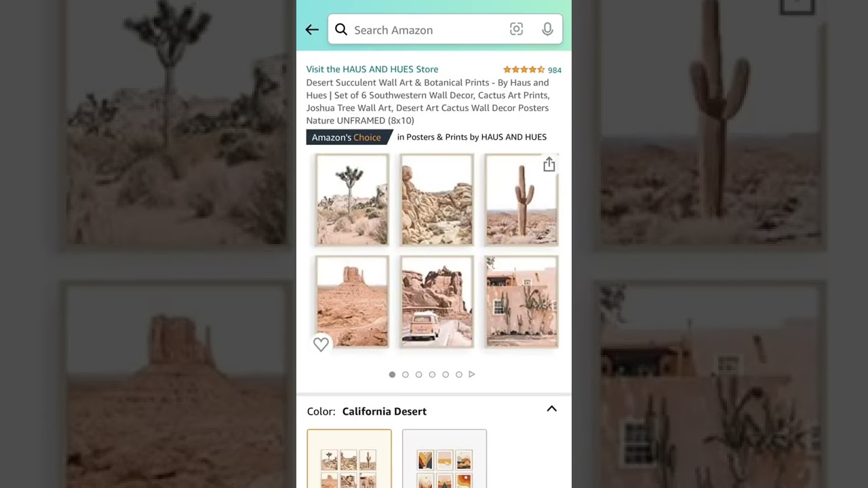Image resolution: width=868 pixels, height=488 pixels.
Task: Go to first carousel image dot
Action: [392, 374]
